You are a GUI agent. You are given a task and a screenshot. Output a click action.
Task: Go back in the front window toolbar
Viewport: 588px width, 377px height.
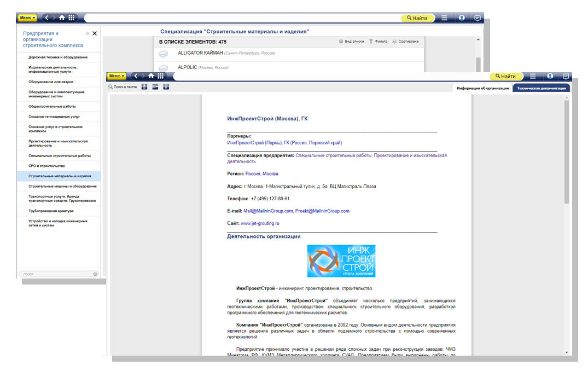point(136,76)
